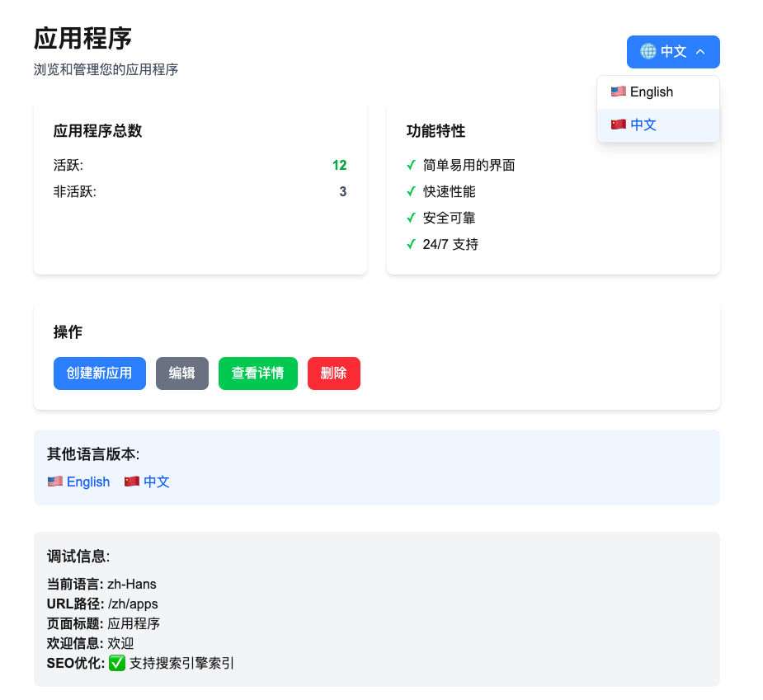The height and width of the screenshot is (700, 763).
Task: Click the green check emoji by SEO优化
Action: tap(117, 663)
